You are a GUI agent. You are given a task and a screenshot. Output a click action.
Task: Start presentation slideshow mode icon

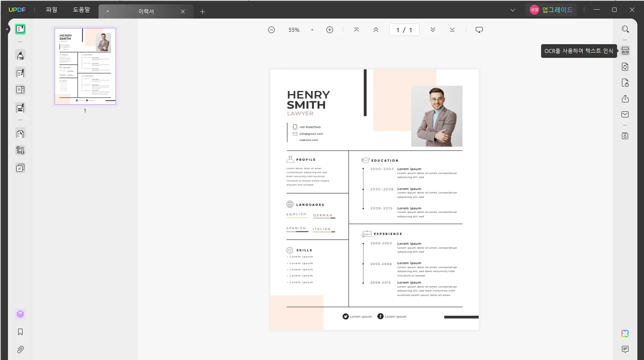click(479, 30)
